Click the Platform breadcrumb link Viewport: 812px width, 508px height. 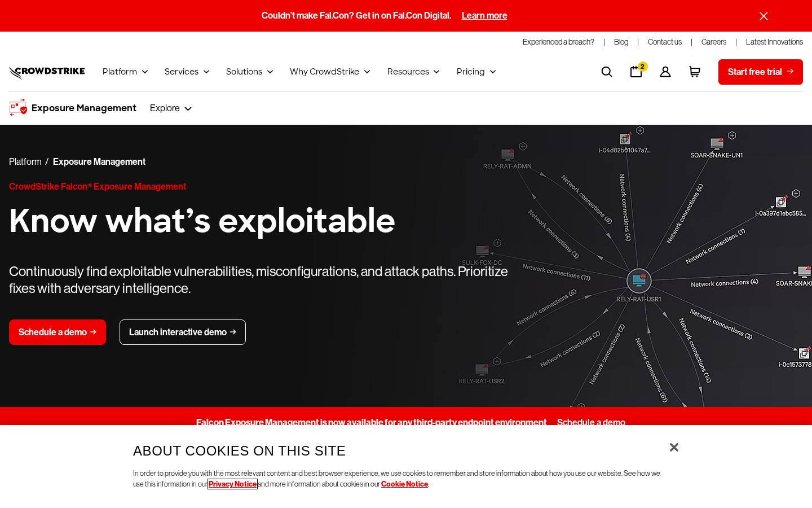[x=25, y=162]
